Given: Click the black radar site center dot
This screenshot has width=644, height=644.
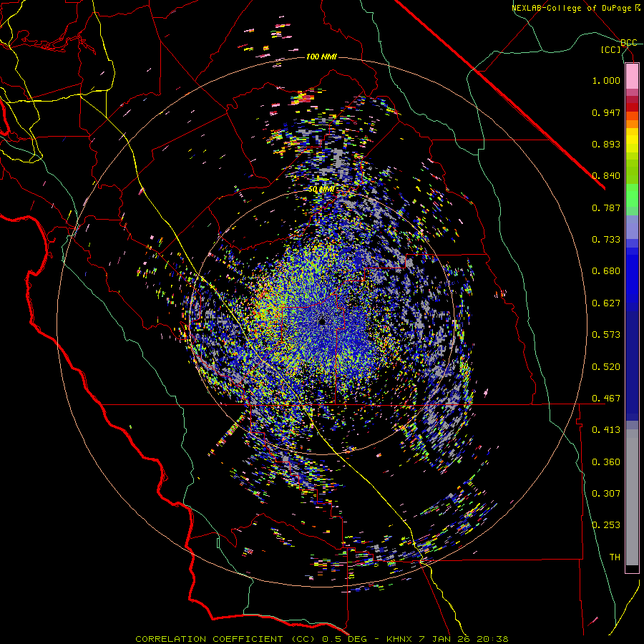Looking at the screenshot, I should click(x=322, y=321).
